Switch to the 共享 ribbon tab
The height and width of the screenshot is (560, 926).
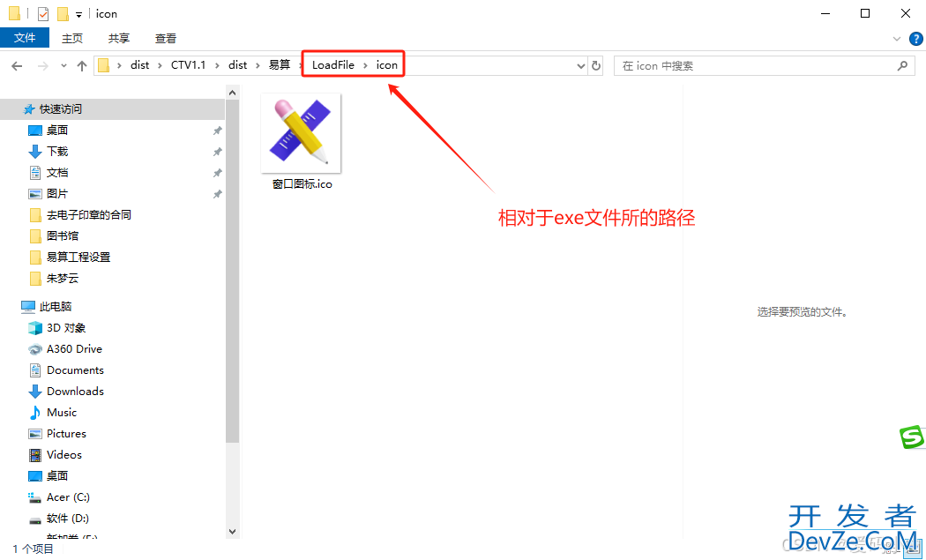(119, 39)
